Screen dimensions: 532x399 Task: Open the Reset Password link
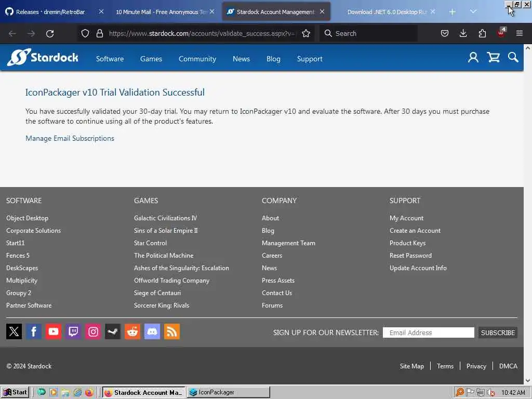410,256
